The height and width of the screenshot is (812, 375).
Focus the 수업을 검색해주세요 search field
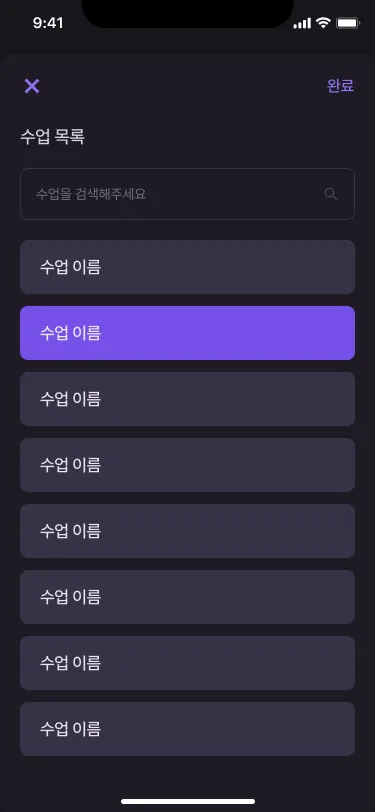click(x=188, y=194)
